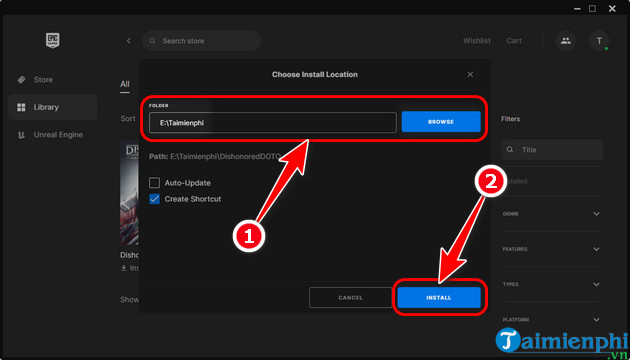Screen dimensions: 630x360
Task: Expand the Types filter
Action: [596, 284]
